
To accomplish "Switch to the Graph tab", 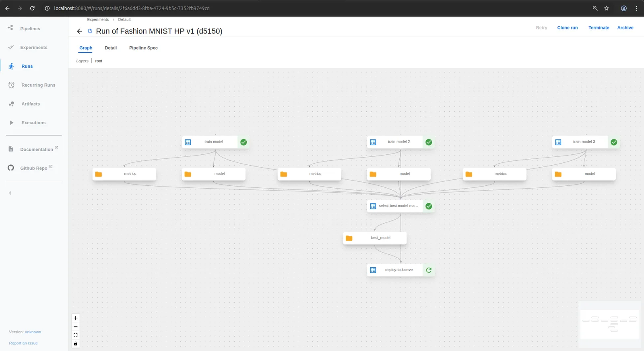I will point(86,48).
